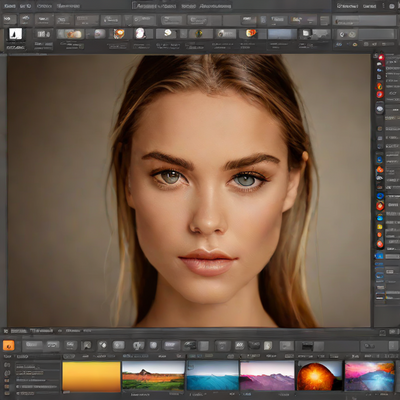This screenshot has width=400, height=400.
Task: Click the blue-grey gradient swatch in the preset row
Action: click(x=282, y=34)
